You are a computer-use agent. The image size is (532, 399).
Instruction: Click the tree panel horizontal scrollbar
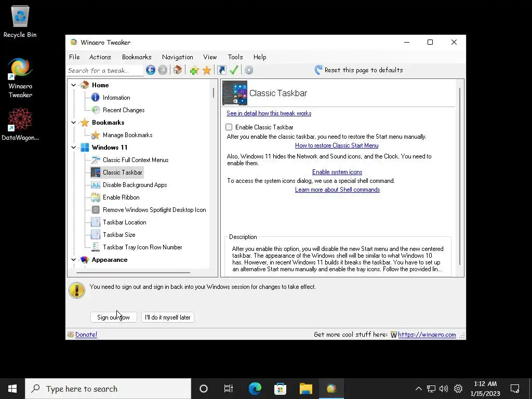[133, 272]
